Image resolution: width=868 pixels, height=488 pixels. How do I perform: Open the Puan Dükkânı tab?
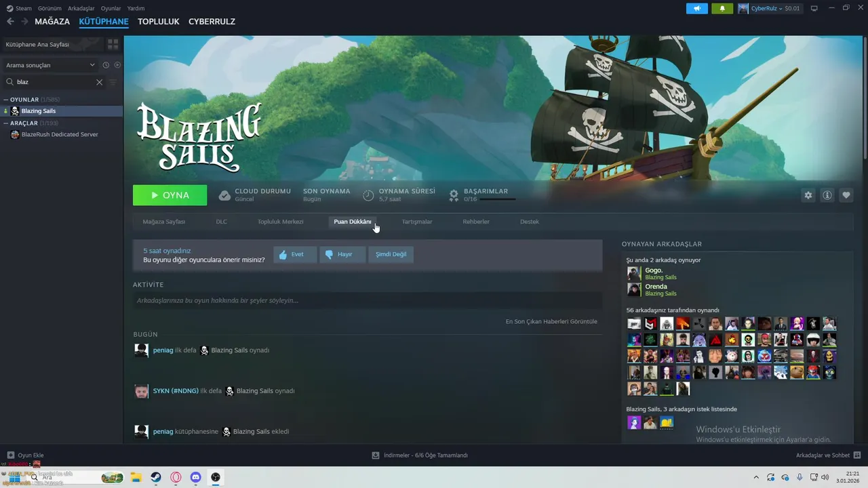coord(353,222)
